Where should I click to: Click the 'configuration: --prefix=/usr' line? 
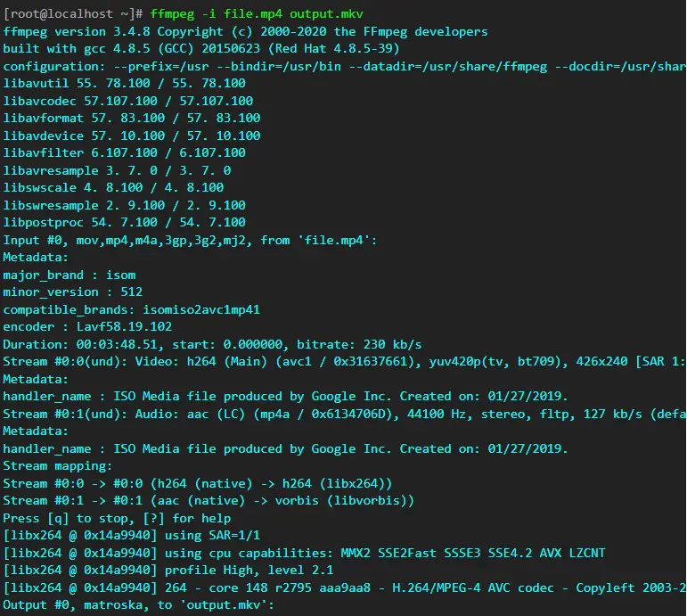[344, 66]
